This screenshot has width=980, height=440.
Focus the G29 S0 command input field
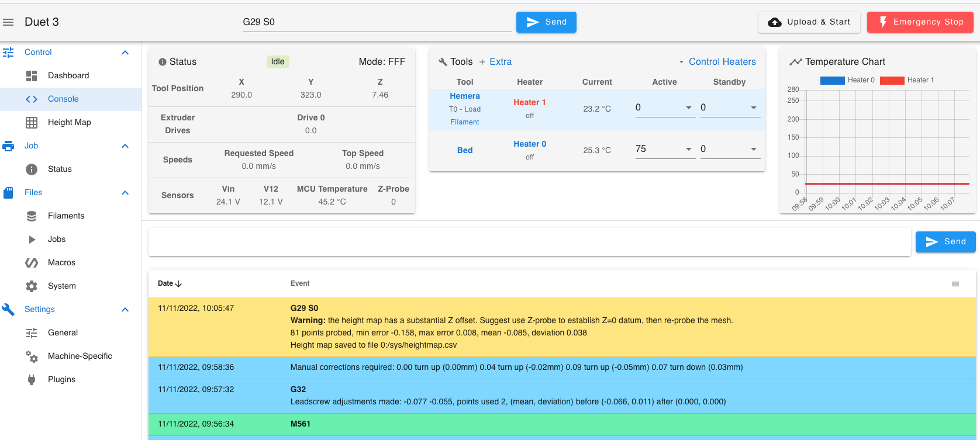pos(377,22)
